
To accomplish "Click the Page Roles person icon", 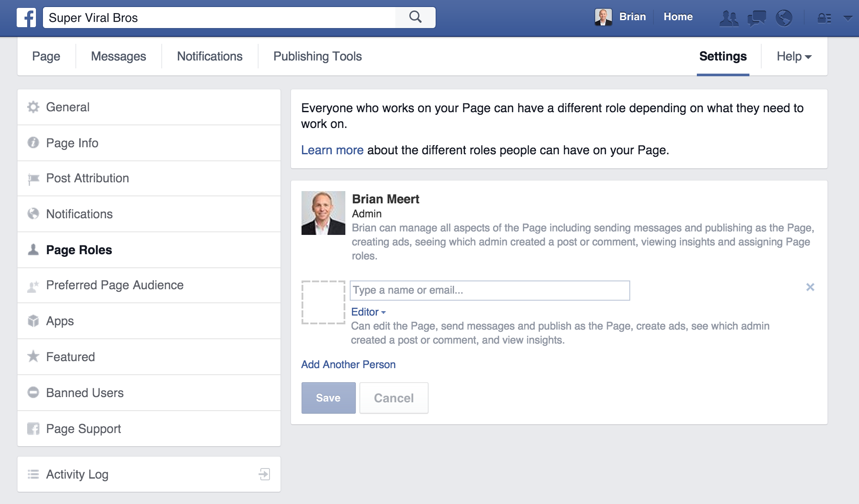I will (x=33, y=249).
